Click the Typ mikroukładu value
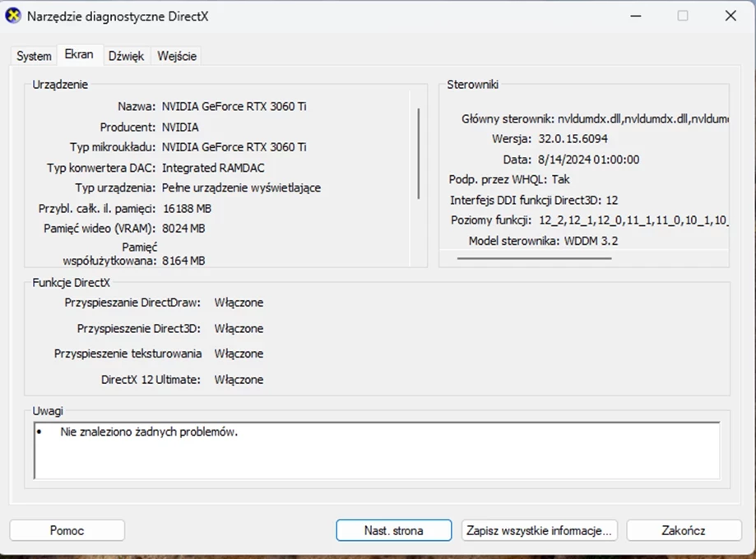The width and height of the screenshot is (756, 559). [234, 147]
